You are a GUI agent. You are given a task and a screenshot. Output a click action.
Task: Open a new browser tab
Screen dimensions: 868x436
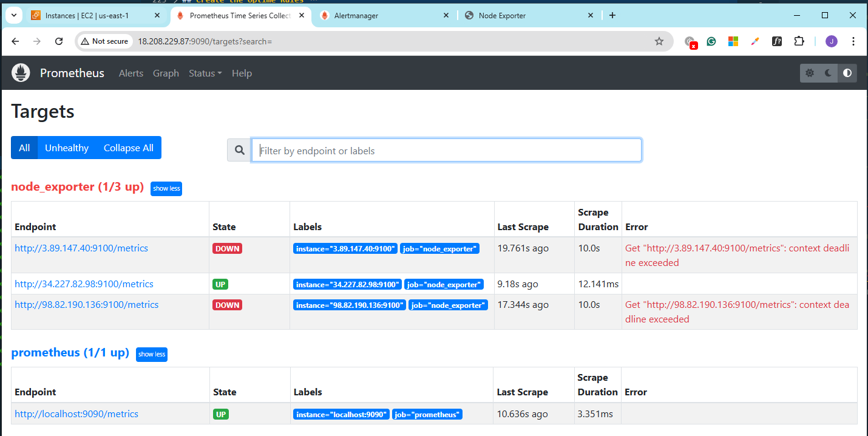coord(612,15)
